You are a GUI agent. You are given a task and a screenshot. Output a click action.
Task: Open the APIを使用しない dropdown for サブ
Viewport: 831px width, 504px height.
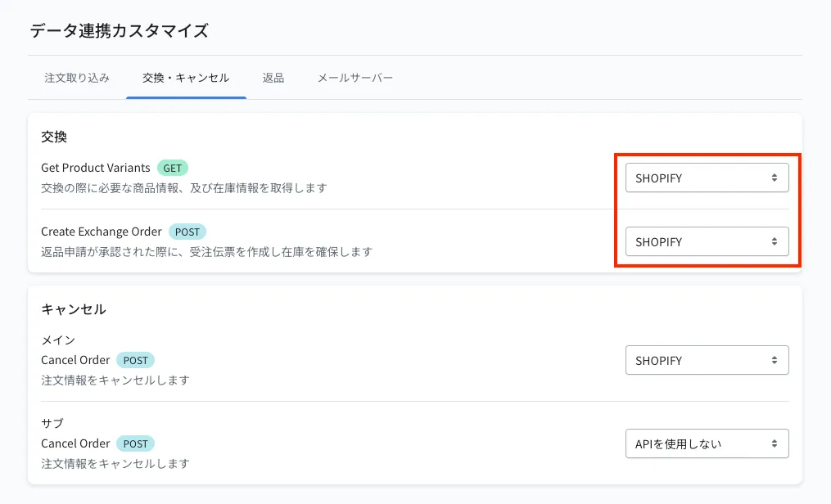tap(707, 443)
